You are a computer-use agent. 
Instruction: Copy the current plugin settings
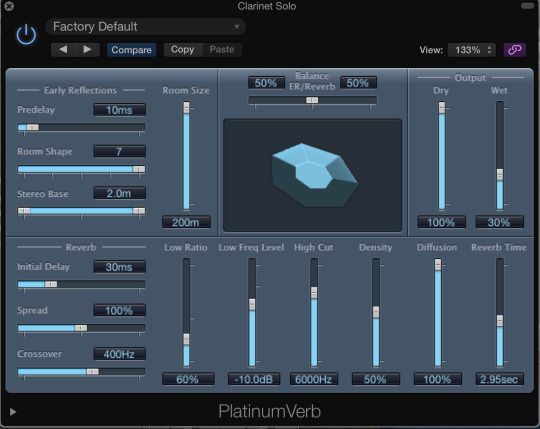182,50
